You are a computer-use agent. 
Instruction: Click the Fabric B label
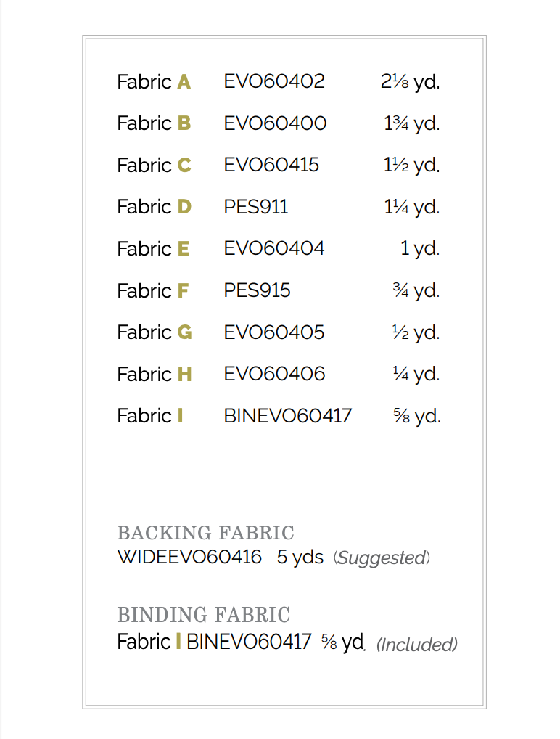154,123
